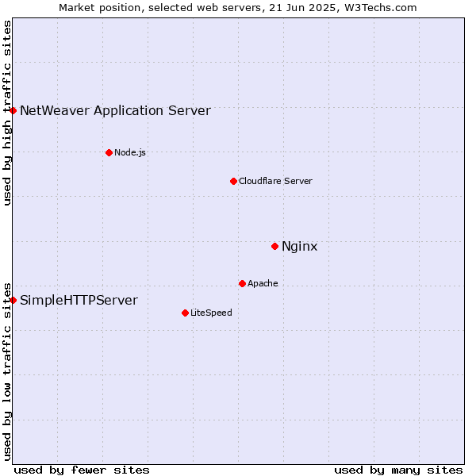Click the 'used by high traffic sites' axis label
This screenshot has width=476, height=476.
coord(7,113)
